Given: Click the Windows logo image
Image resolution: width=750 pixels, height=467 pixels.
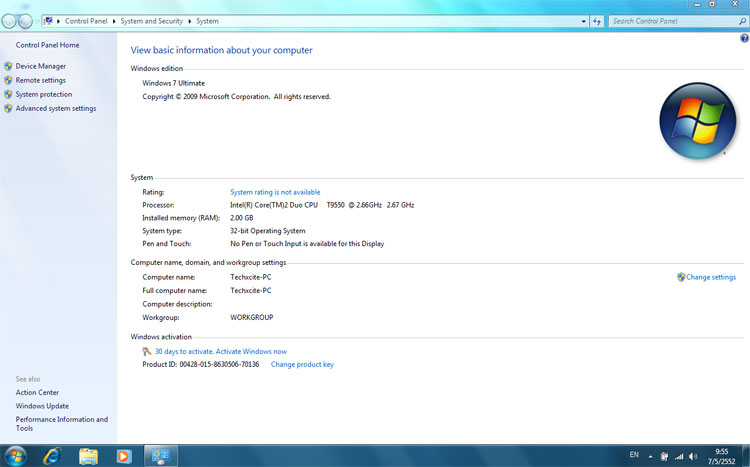Looking at the screenshot, I should click(698, 121).
